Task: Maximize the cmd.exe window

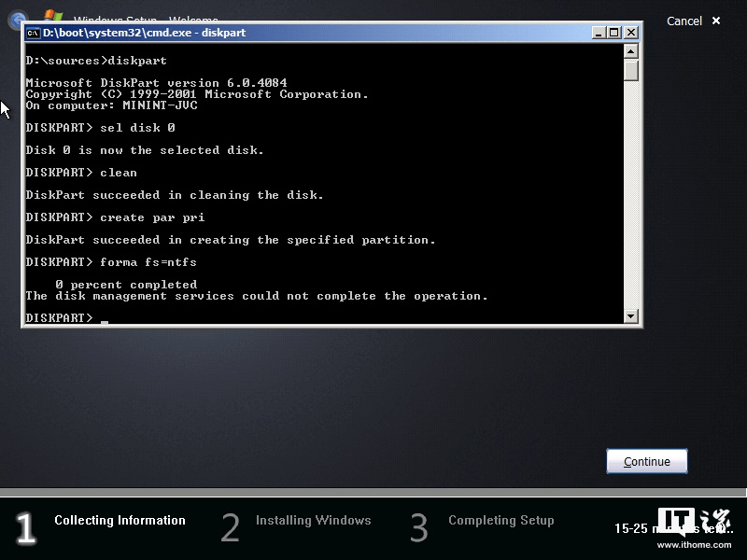Action: 613,33
